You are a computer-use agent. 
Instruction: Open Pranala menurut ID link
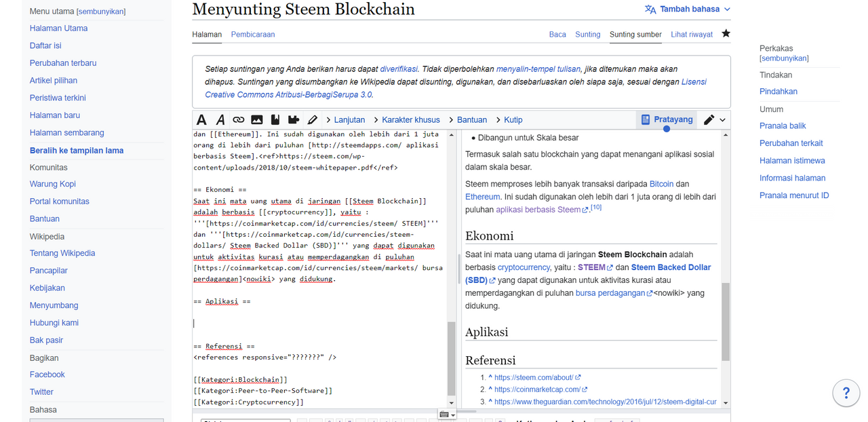pos(794,195)
